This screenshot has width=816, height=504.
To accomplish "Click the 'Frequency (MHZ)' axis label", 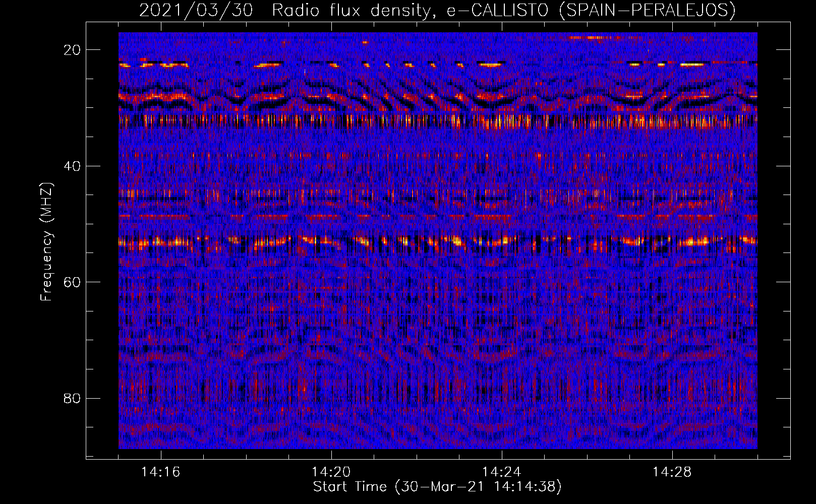I will 46,242.
